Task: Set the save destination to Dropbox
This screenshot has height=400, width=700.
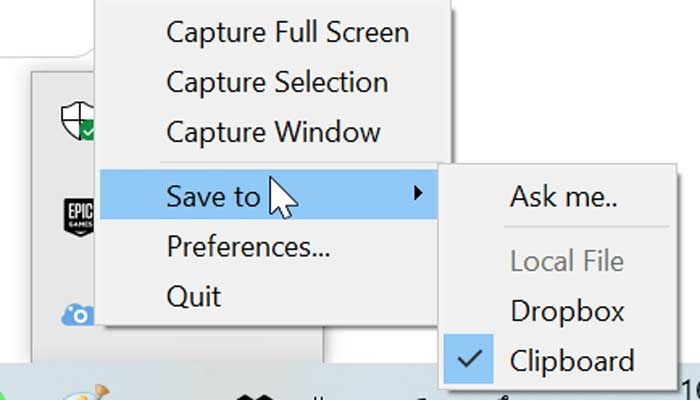Action: (x=567, y=310)
